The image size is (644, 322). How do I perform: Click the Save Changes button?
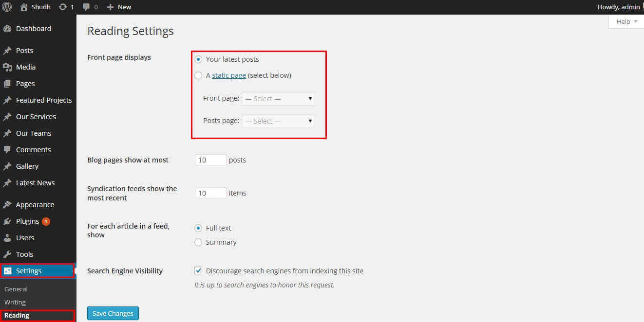113,314
